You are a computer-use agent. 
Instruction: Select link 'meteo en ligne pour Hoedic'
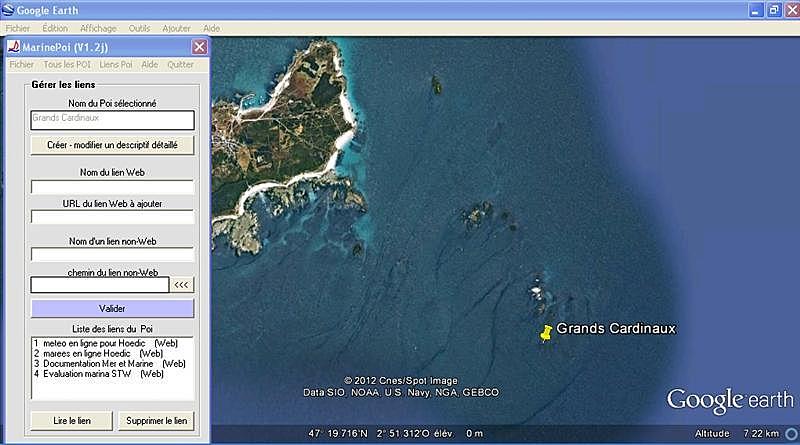coord(106,343)
